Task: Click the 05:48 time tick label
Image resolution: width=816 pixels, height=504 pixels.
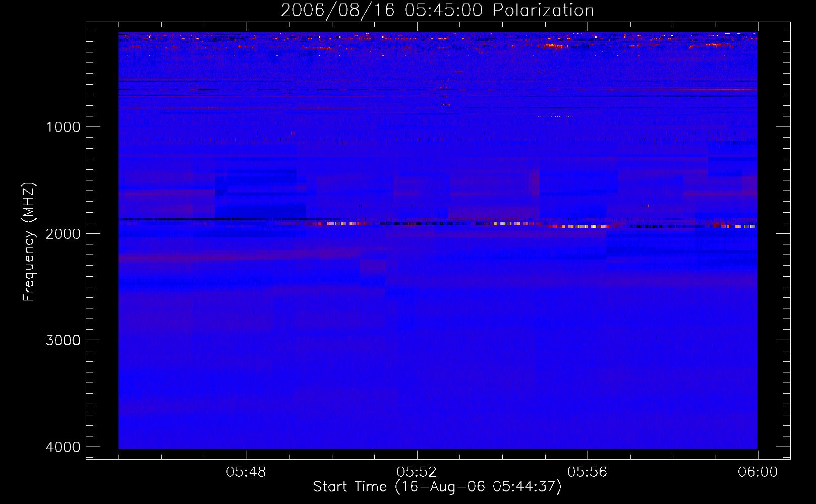Action: click(246, 472)
